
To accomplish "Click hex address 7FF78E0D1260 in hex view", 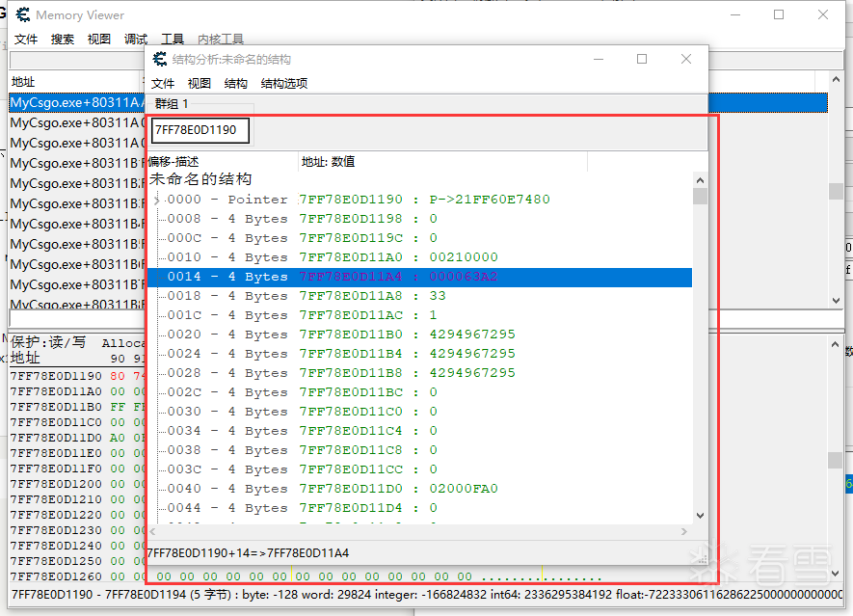I will pos(56,576).
